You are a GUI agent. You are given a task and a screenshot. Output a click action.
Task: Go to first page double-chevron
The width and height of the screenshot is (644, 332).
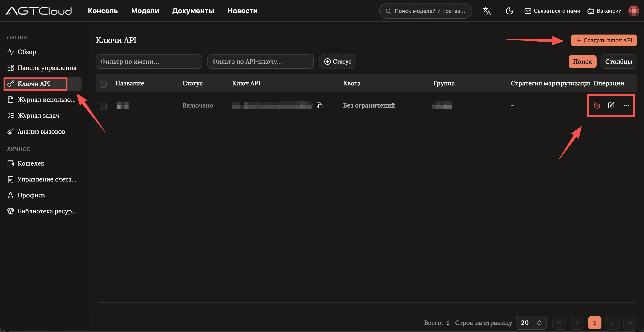coord(559,322)
